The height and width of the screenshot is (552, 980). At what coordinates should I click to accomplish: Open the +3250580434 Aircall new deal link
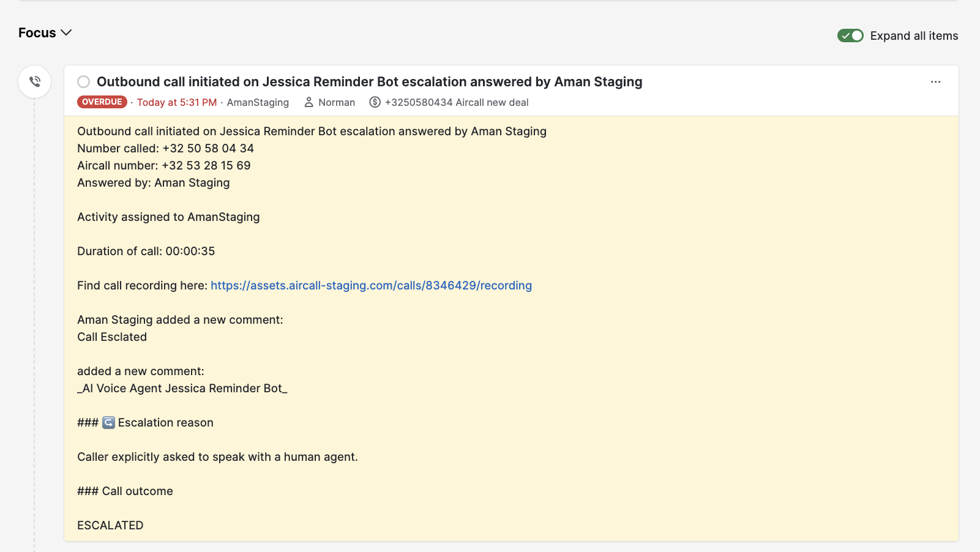coord(457,102)
